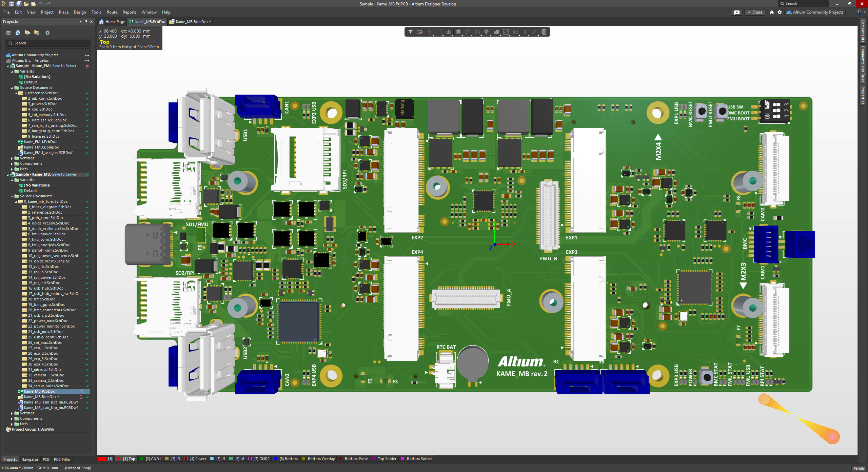The image size is (868, 472).
Task: Select the heads-up filter tool
Action: click(410, 32)
